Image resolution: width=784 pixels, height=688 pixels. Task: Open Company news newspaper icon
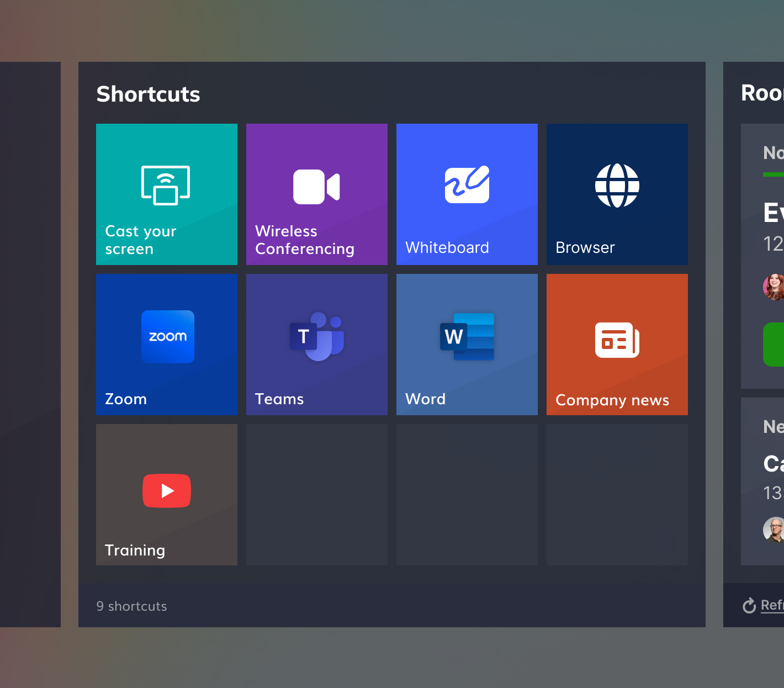617,340
